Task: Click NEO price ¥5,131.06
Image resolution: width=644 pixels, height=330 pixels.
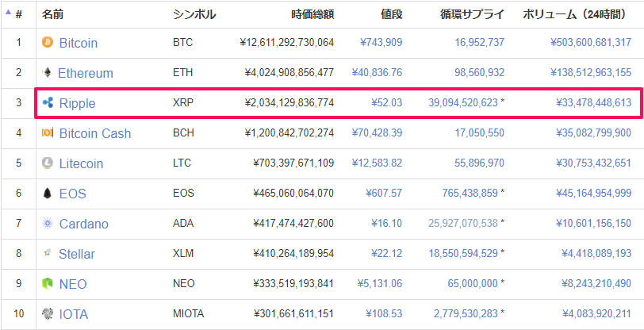Action: click(x=380, y=283)
